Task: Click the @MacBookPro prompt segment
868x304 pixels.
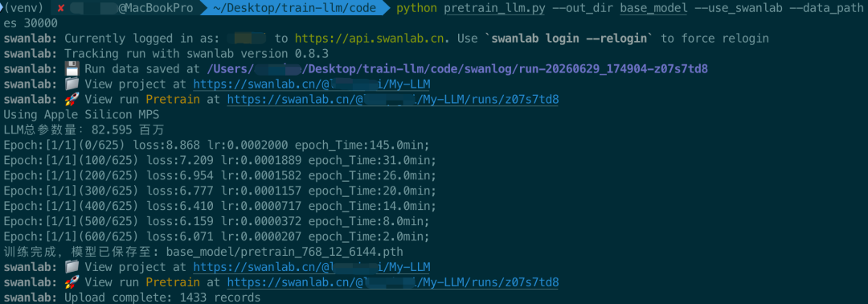Action: point(156,9)
